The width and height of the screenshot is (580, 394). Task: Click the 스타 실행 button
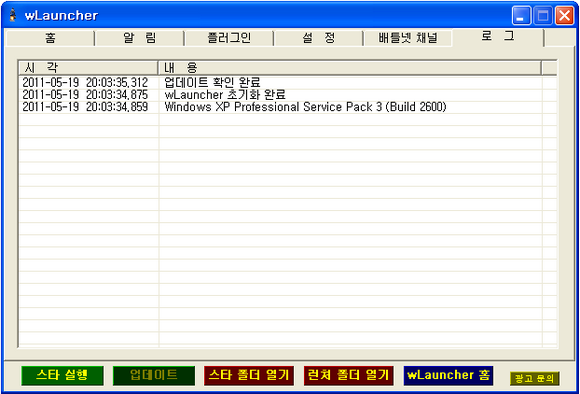[x=62, y=376]
